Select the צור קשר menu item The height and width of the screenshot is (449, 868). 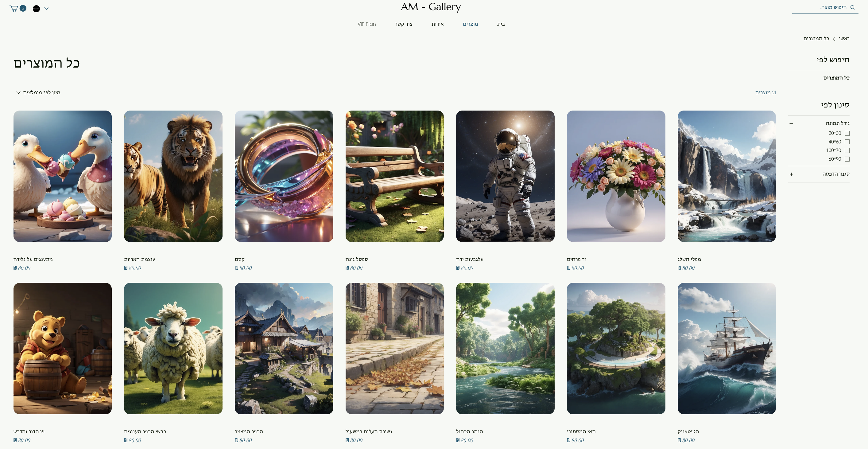click(x=404, y=24)
